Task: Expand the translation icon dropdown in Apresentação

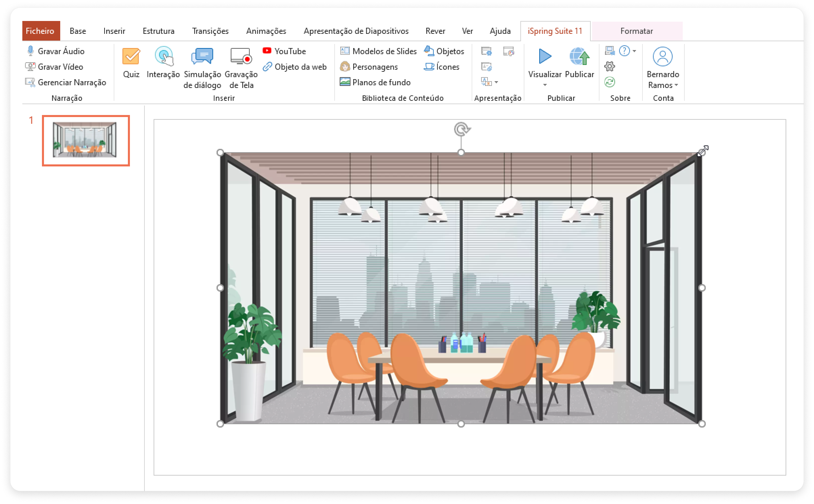Action: coord(496,82)
